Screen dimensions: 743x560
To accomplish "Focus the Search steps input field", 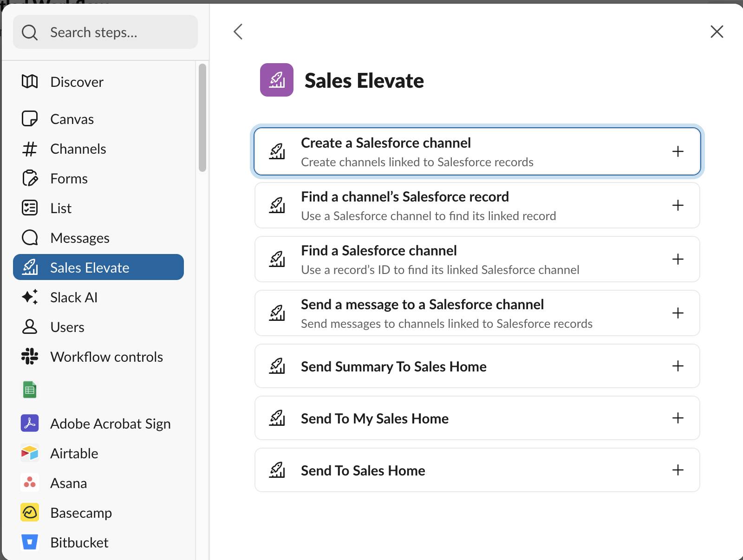I will (x=105, y=32).
